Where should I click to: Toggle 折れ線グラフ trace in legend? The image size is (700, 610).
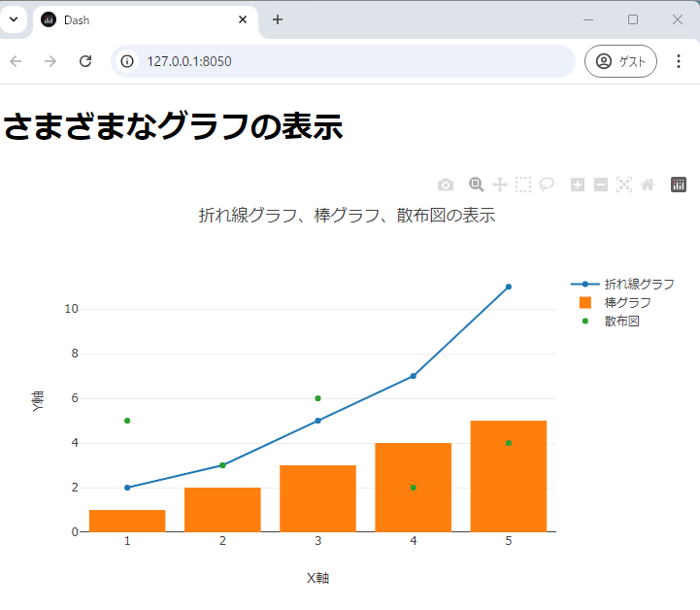pyautogui.click(x=622, y=284)
